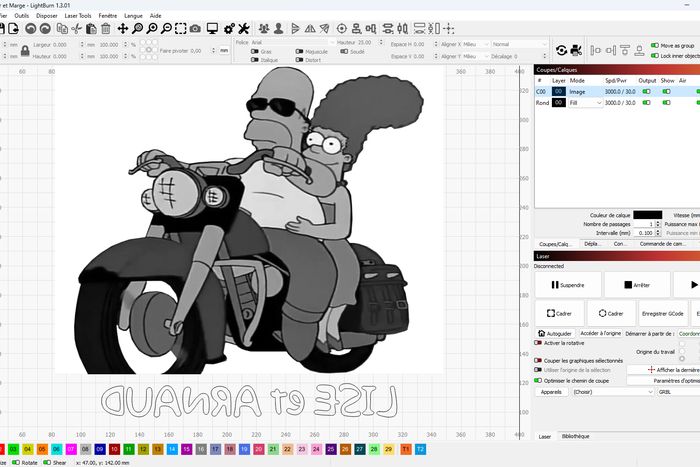Click the Copy icon in toolbar
The width and height of the screenshot is (700, 467).
[62, 29]
